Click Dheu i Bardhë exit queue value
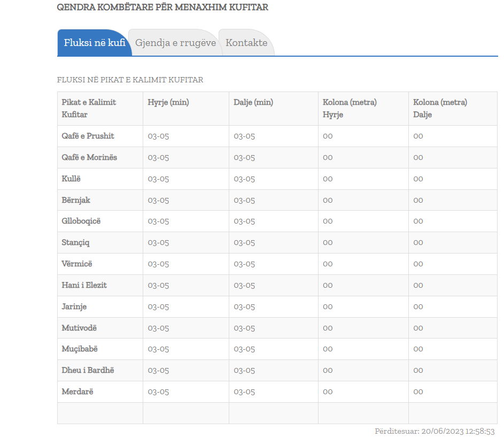 (418, 370)
